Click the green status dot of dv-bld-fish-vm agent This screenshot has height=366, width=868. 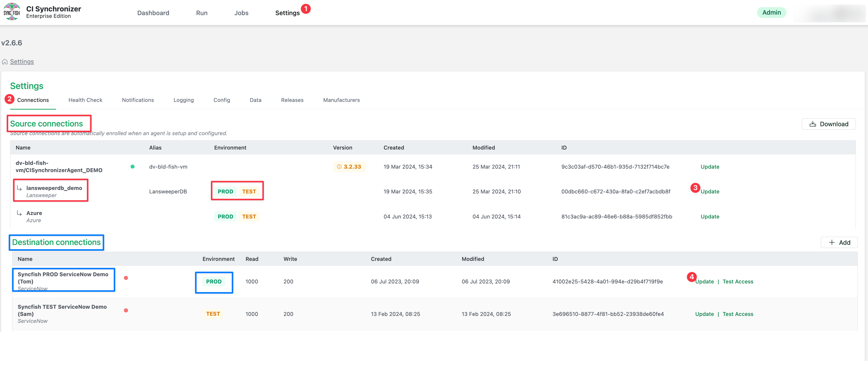tap(132, 166)
